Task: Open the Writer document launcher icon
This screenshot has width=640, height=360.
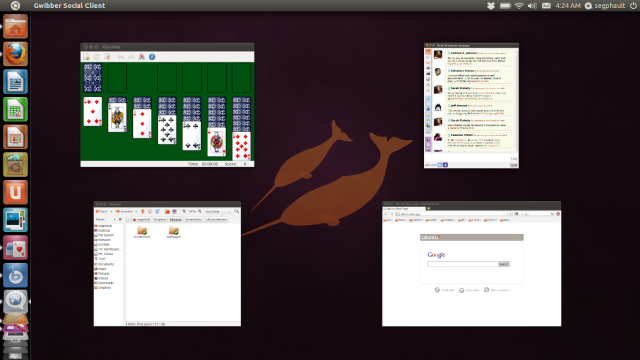Action: tap(16, 82)
